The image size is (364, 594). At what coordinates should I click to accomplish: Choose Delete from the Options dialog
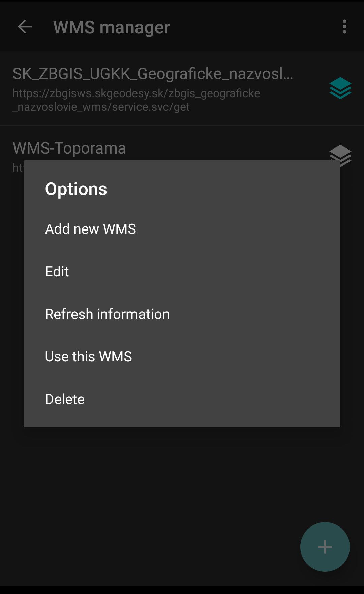[x=65, y=399]
